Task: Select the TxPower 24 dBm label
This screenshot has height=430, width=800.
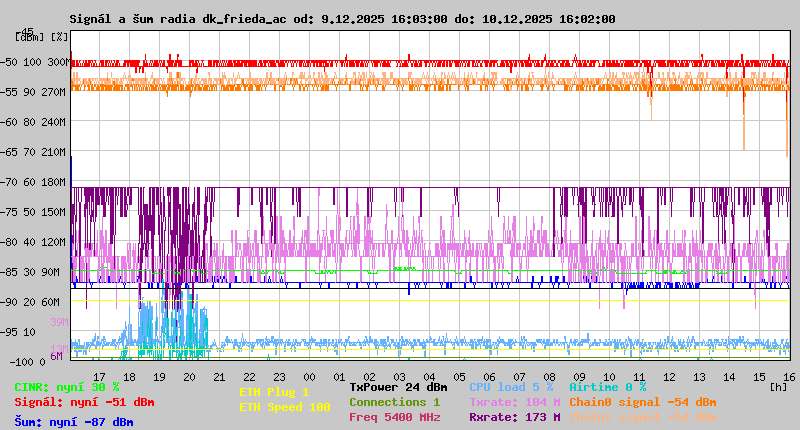Action: coord(398,387)
